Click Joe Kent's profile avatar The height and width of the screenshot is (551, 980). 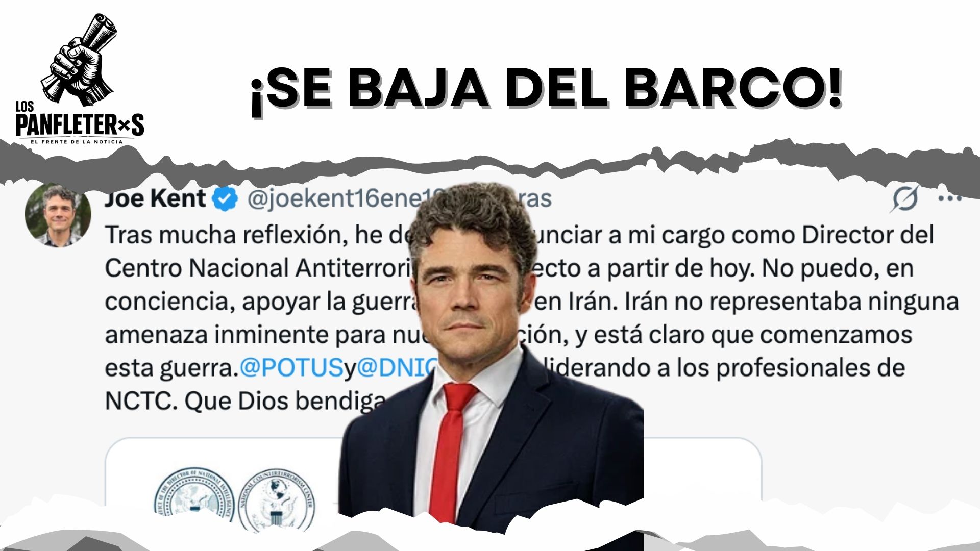pos(58,216)
